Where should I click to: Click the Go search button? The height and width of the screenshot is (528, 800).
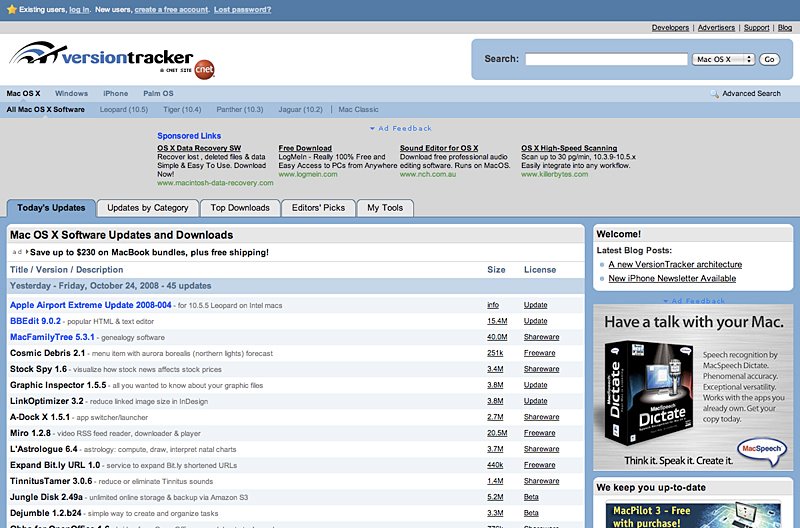(769, 59)
